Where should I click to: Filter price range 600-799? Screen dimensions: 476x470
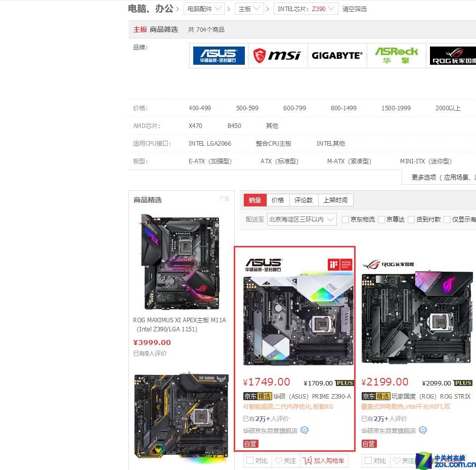coord(294,108)
